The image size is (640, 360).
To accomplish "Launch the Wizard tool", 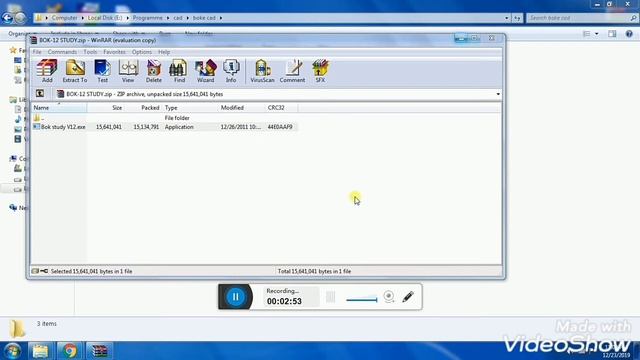I will pos(205,71).
